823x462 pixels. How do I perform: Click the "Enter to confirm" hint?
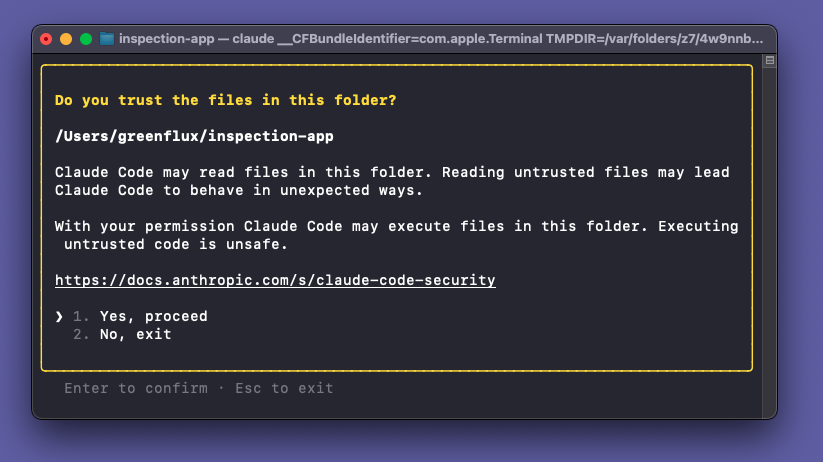[136, 388]
